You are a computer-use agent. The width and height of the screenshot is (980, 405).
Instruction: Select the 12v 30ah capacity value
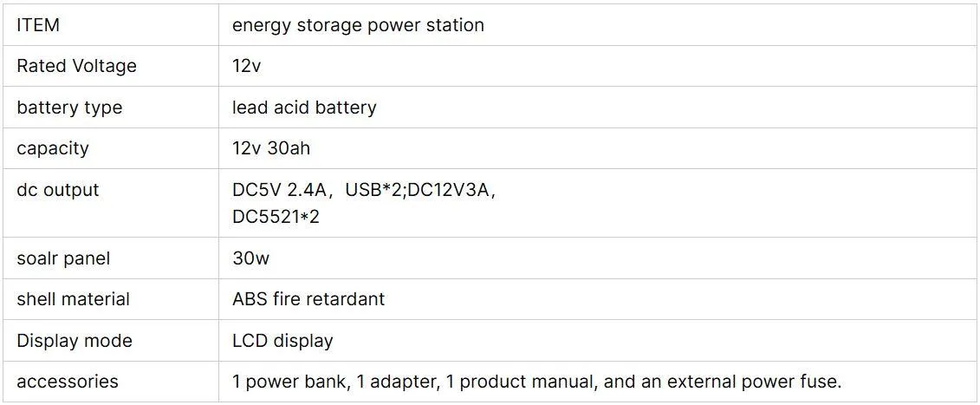270,149
